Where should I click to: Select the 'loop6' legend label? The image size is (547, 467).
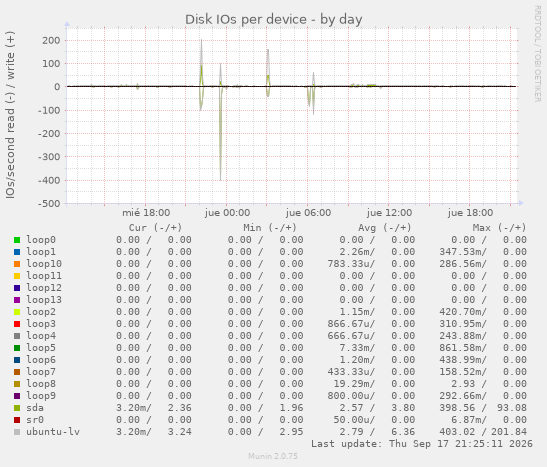pyautogui.click(x=41, y=360)
